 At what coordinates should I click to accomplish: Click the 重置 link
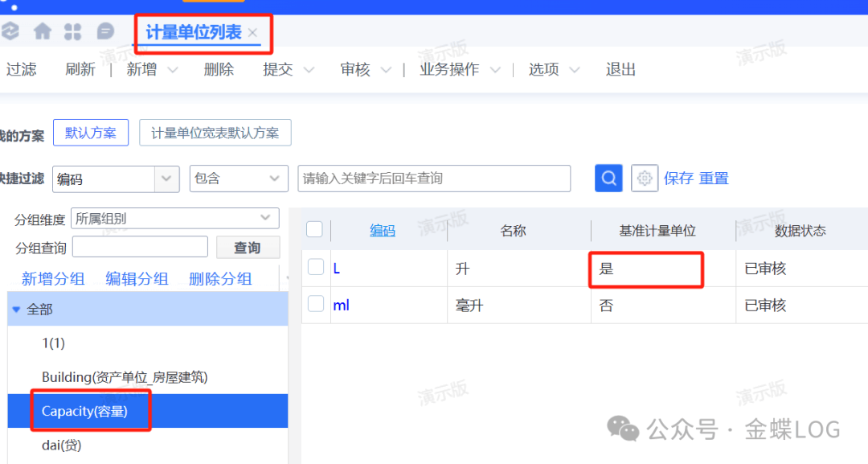coord(714,179)
